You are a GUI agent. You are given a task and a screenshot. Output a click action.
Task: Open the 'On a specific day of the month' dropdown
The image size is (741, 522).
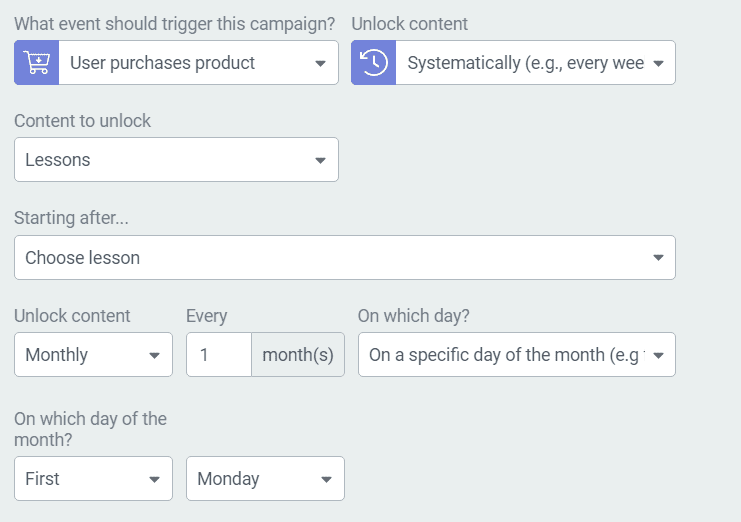[x=517, y=355]
